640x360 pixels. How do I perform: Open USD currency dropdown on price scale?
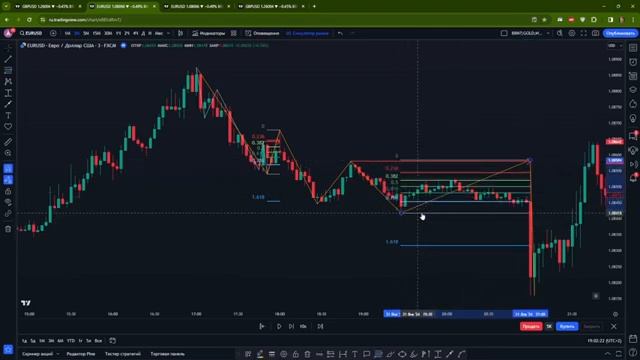point(615,45)
